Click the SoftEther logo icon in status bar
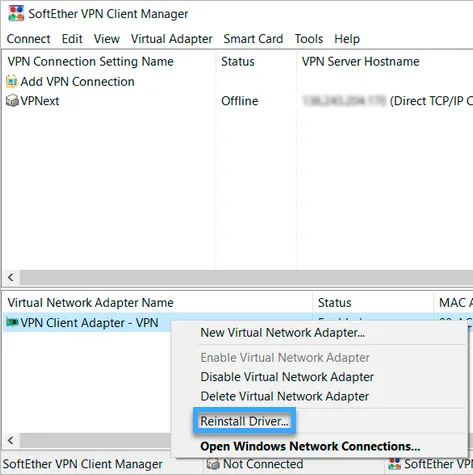The width and height of the screenshot is (473, 475). (x=395, y=464)
